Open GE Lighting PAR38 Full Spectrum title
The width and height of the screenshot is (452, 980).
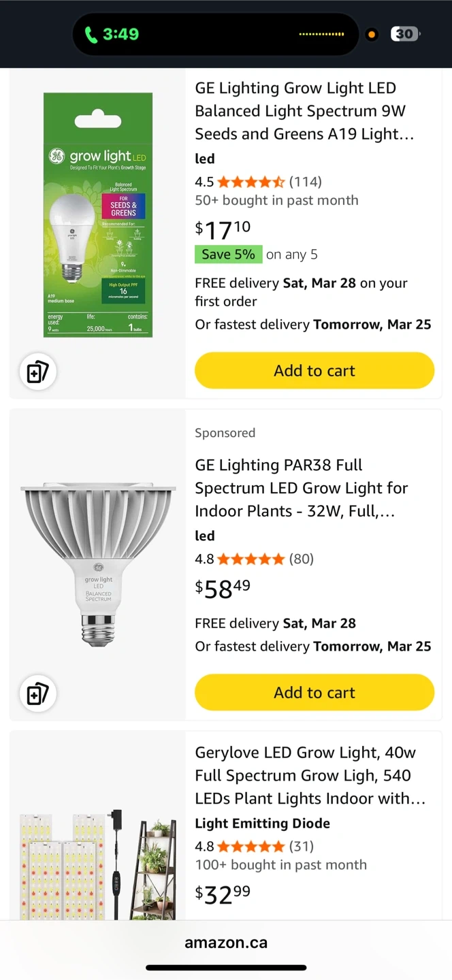(x=301, y=488)
